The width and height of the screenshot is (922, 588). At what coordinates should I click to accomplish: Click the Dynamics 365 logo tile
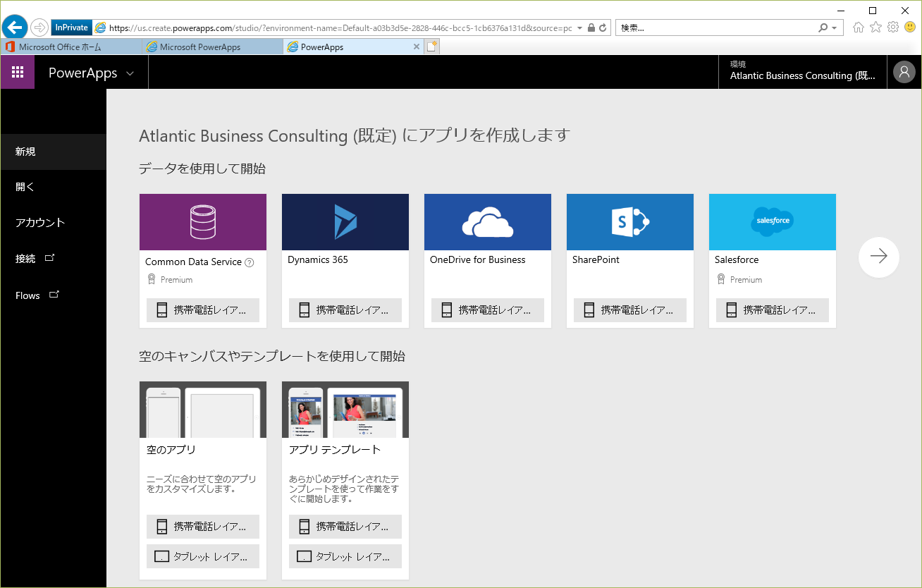[x=345, y=222]
